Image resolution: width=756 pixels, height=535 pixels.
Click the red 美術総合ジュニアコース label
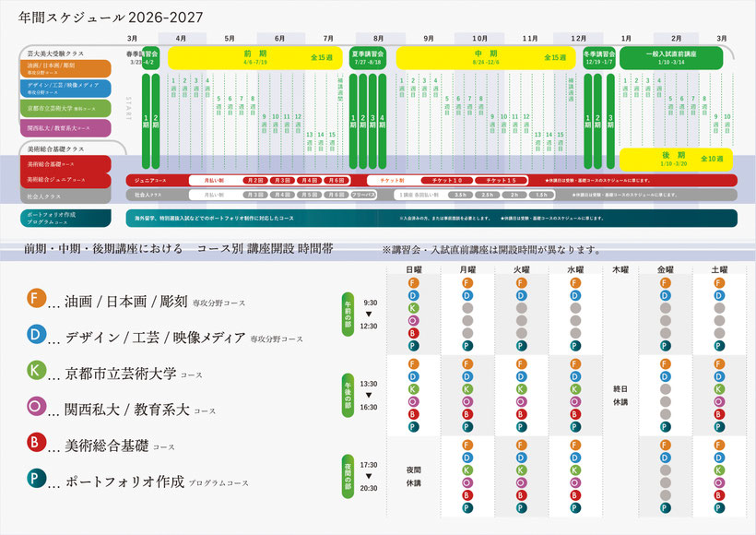65,180
